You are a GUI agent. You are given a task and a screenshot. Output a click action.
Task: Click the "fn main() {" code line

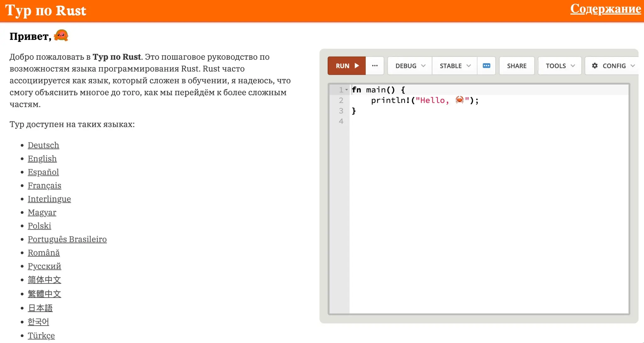point(379,90)
